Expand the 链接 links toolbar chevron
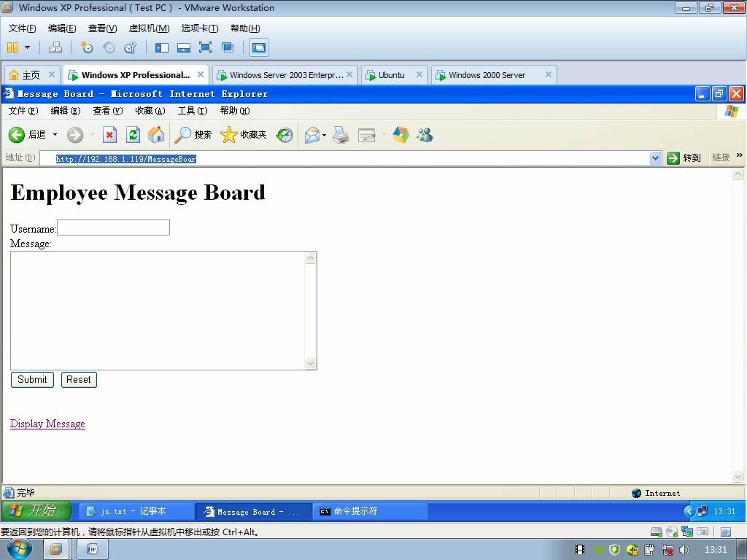The image size is (747, 560). point(740,155)
